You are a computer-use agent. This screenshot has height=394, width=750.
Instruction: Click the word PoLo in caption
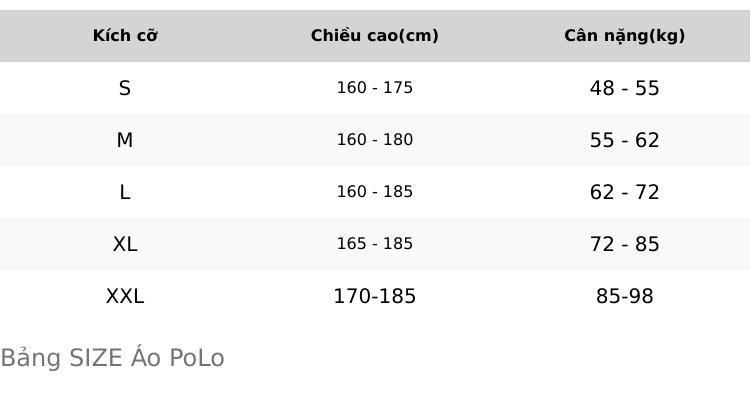[x=197, y=358]
